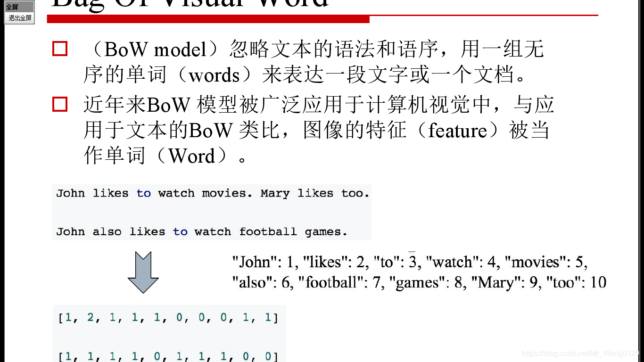This screenshot has height=362, width=644.
Task: Click the word "games." in the second code sentence
Action: 326,232
